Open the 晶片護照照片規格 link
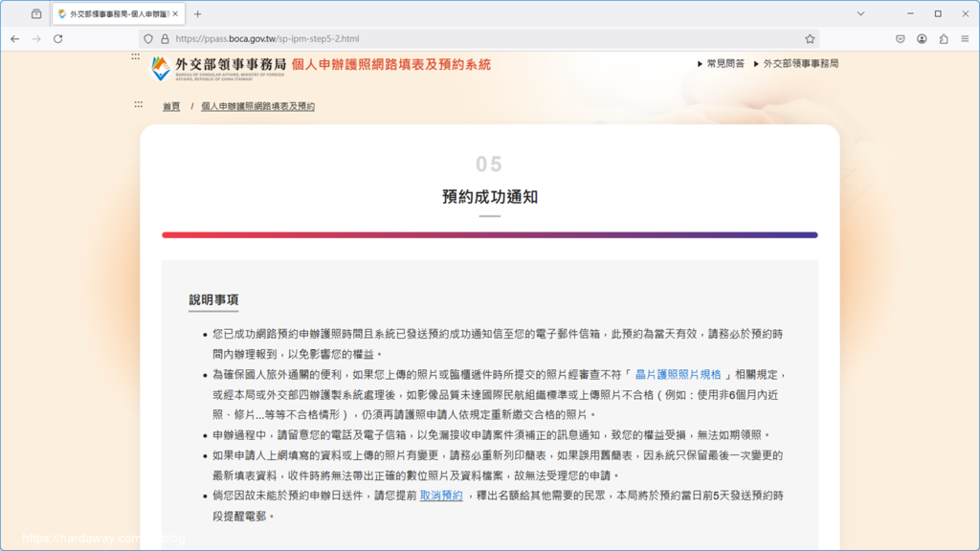The image size is (980, 551). click(678, 374)
